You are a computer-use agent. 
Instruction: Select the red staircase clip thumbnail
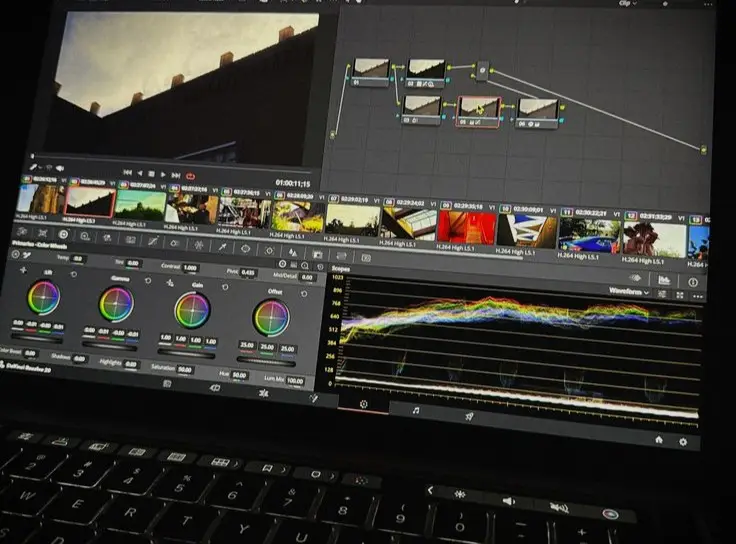click(465, 226)
